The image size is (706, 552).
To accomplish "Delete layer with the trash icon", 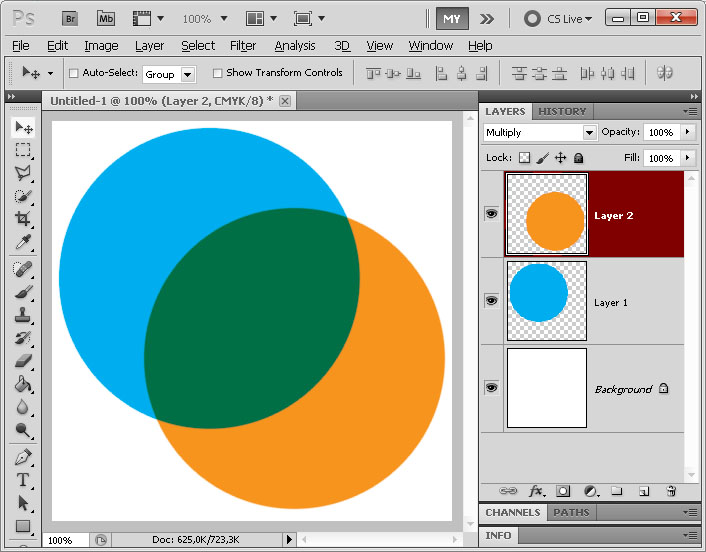I will (671, 491).
